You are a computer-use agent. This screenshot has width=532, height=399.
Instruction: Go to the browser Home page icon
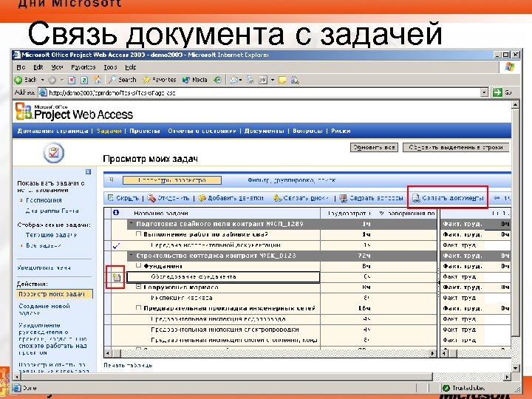(98, 80)
